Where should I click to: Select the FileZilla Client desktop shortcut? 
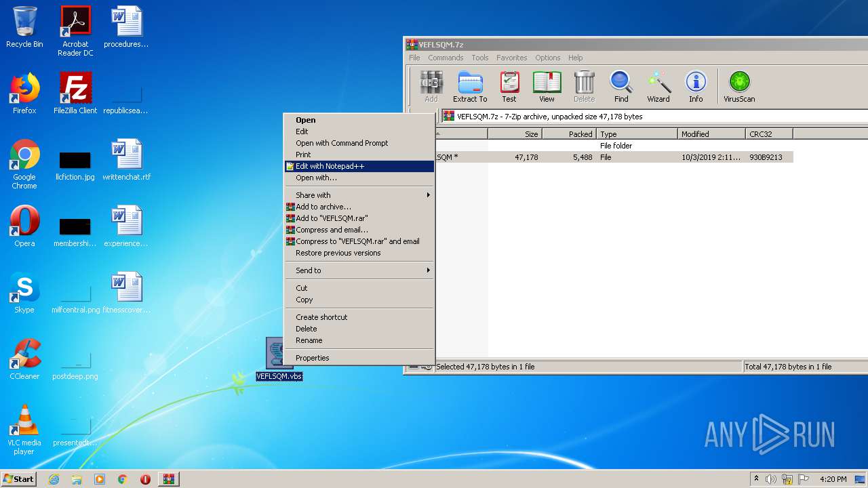pyautogui.click(x=75, y=94)
